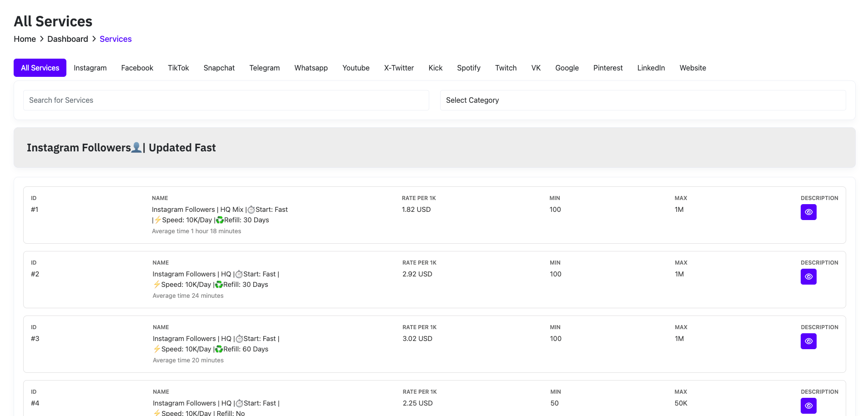
Task: Click the eye icon for service #4
Action: point(808,406)
